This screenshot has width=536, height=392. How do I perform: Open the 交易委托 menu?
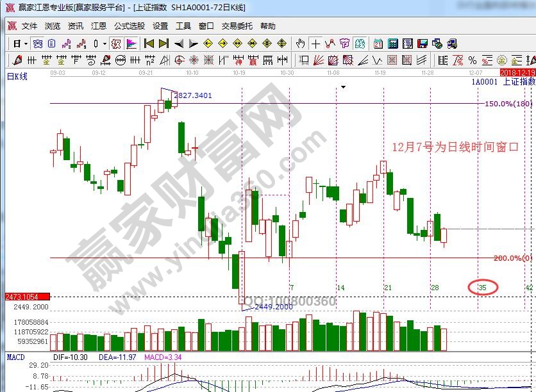point(237,26)
